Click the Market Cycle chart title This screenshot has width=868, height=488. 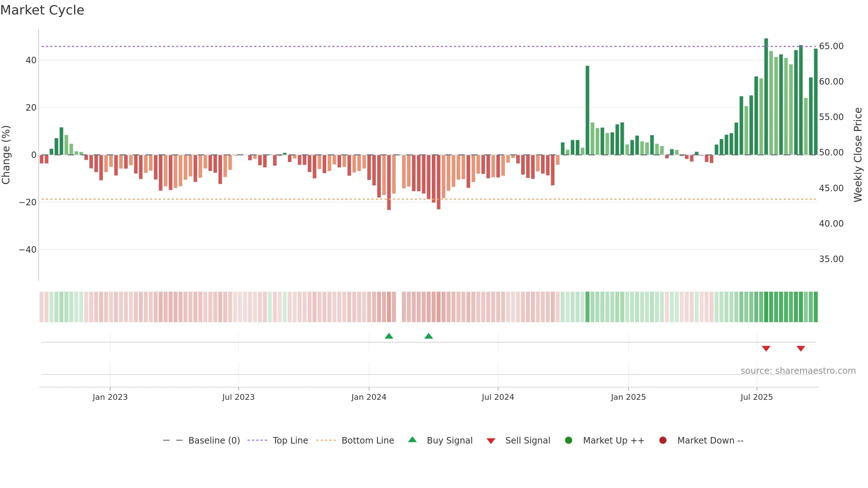[42, 10]
